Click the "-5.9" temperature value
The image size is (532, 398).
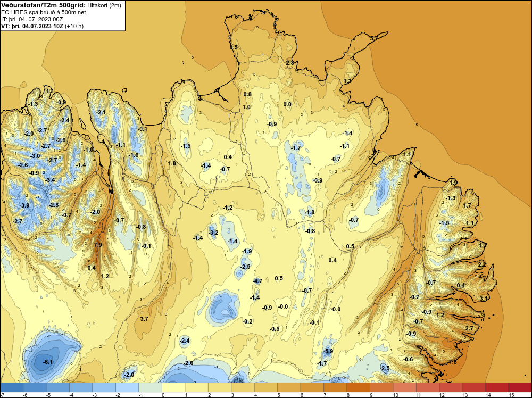[328, 351]
